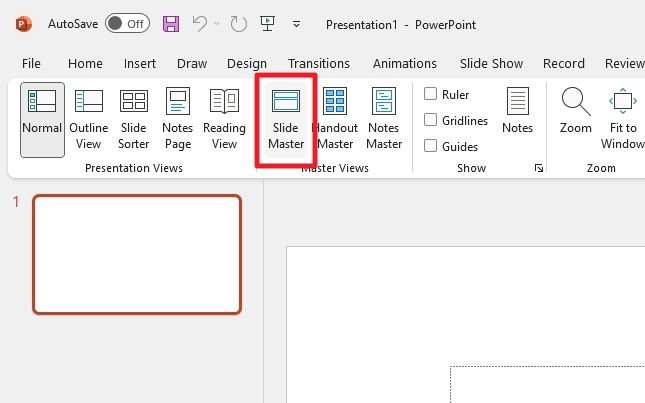Open Slide Master view
The height and width of the screenshot is (403, 645).
(x=286, y=119)
